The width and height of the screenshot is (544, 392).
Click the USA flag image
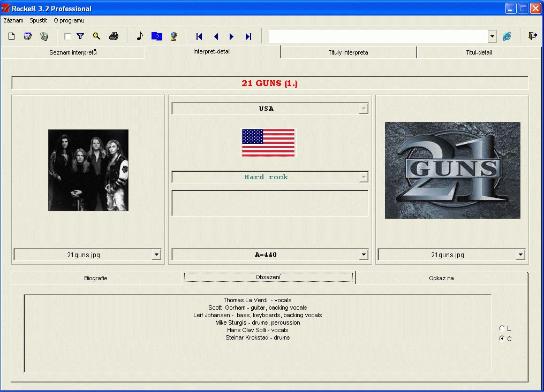268,143
